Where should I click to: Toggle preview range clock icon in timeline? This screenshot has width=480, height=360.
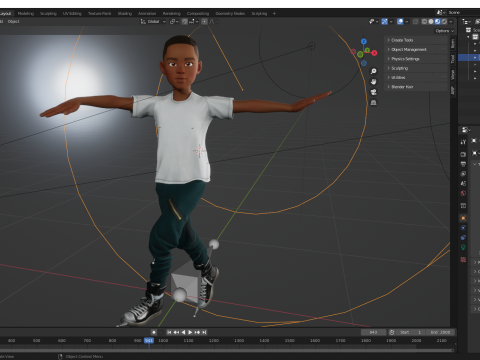pyautogui.click(x=392, y=332)
